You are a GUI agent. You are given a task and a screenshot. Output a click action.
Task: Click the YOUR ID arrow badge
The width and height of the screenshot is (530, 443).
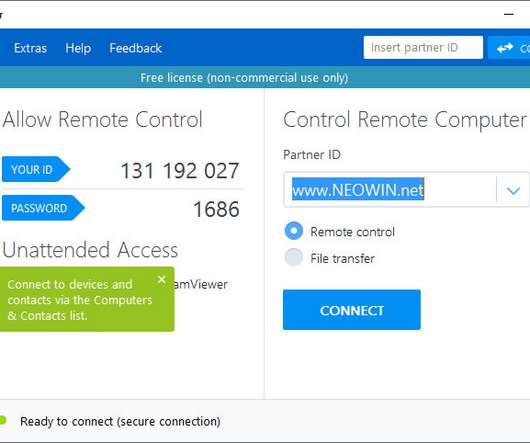pos(35,169)
